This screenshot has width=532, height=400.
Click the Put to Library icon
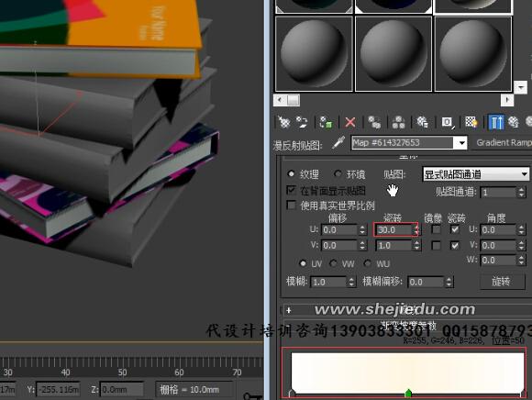point(423,122)
